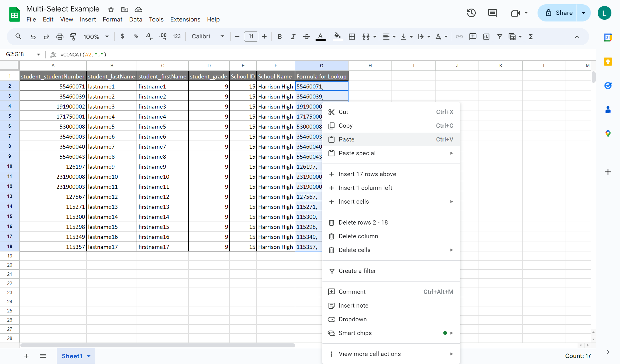The height and width of the screenshot is (364, 620).
Task: Toggle strikethrough formatting
Action: [x=306, y=37]
